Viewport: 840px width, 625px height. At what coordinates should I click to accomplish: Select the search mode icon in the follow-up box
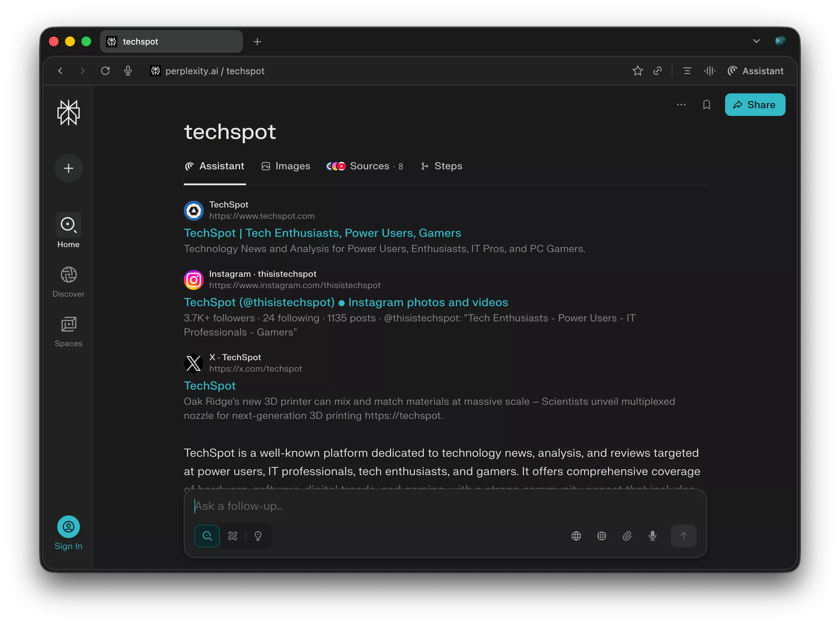pos(207,536)
